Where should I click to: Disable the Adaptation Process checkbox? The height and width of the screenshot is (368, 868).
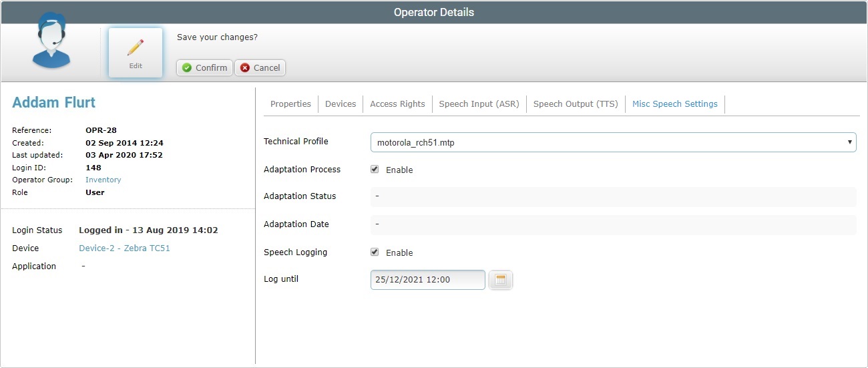pyautogui.click(x=375, y=170)
